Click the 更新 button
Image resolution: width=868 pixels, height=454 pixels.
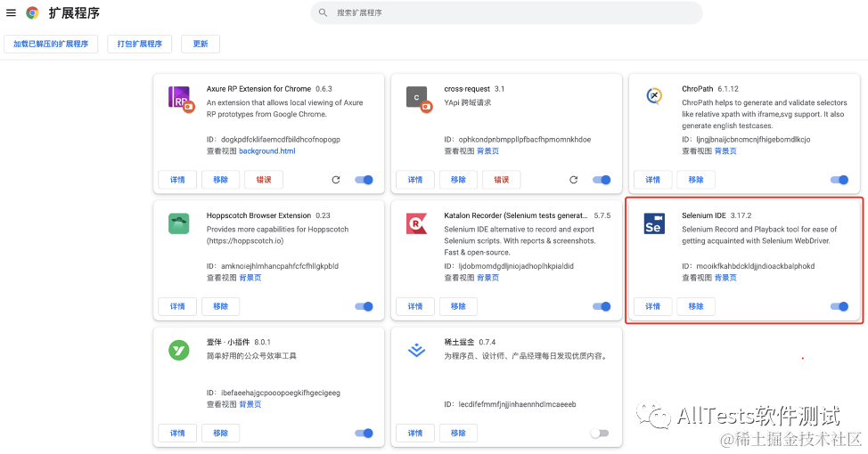[x=201, y=44]
